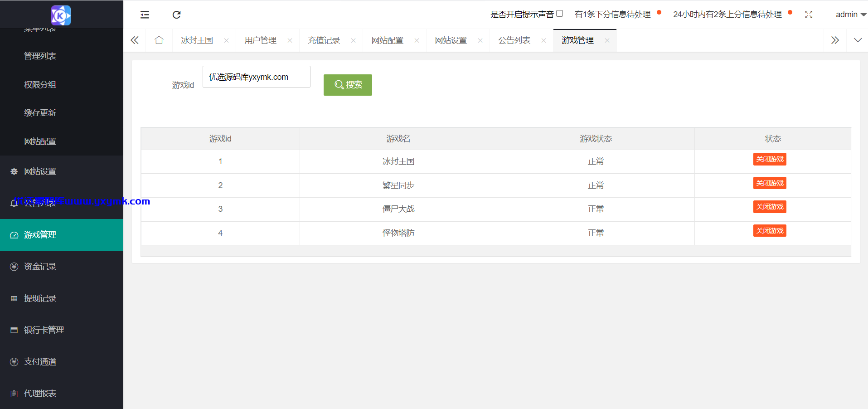Open the 24小时内上分信息待处理 notification
This screenshot has height=409, width=868.
(x=727, y=15)
